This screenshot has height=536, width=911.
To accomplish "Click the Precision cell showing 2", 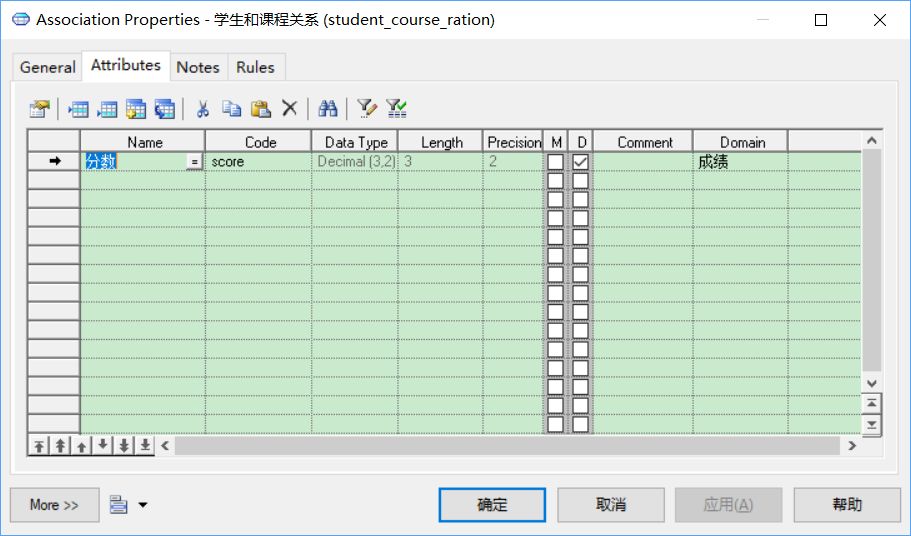I will point(513,161).
